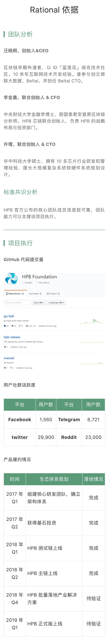Screen dimensions: 109x644
Task: Click the 项目执行 section heading
Action: (x=20, y=243)
